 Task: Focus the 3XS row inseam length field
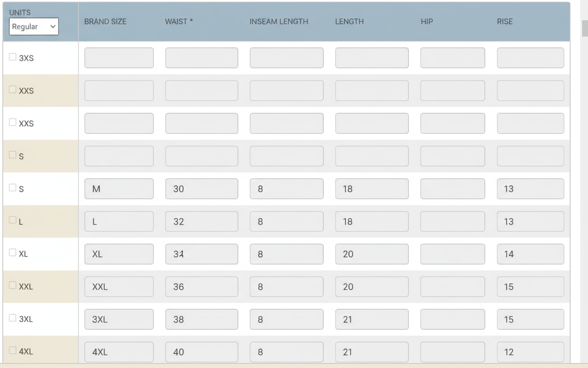click(287, 58)
